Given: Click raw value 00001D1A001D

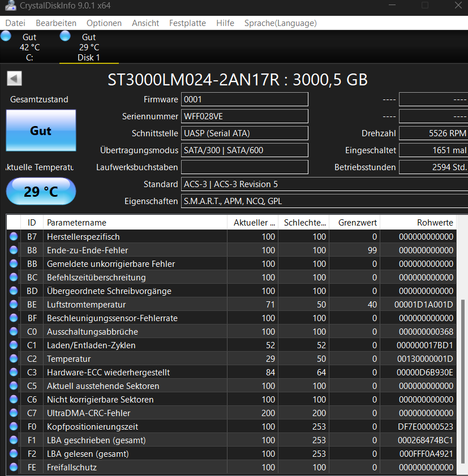Looking at the screenshot, I should [x=424, y=305].
